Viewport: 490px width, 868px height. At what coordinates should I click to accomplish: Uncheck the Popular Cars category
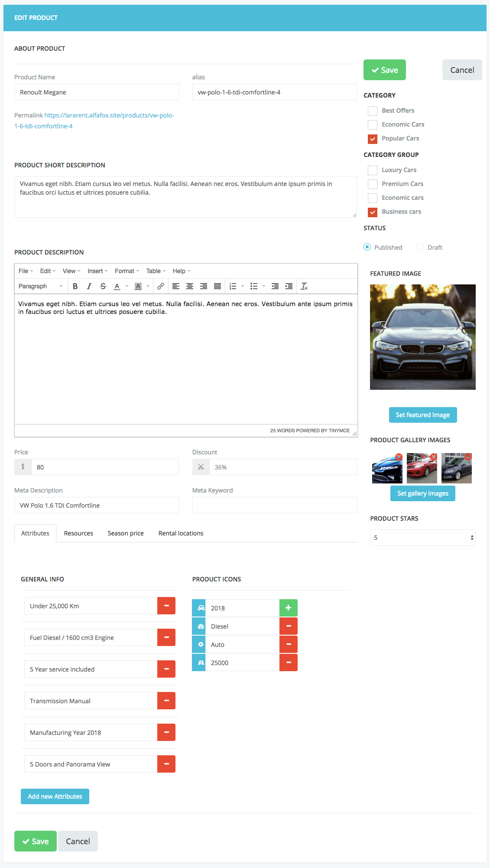coord(373,139)
